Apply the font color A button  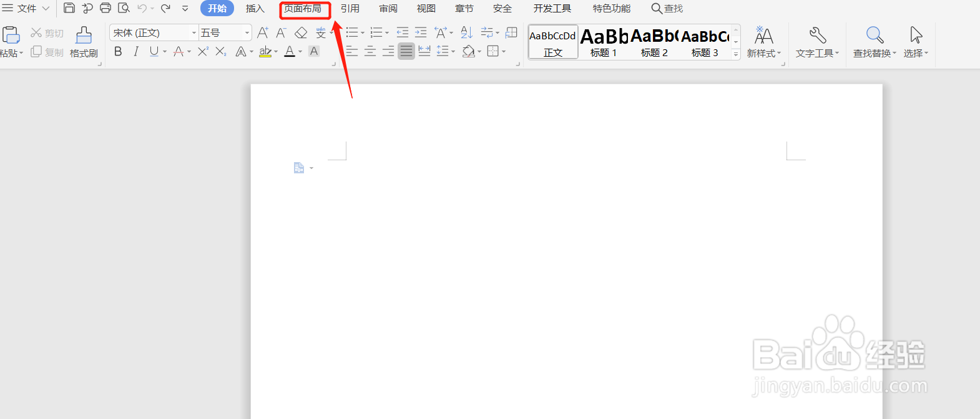click(x=290, y=52)
